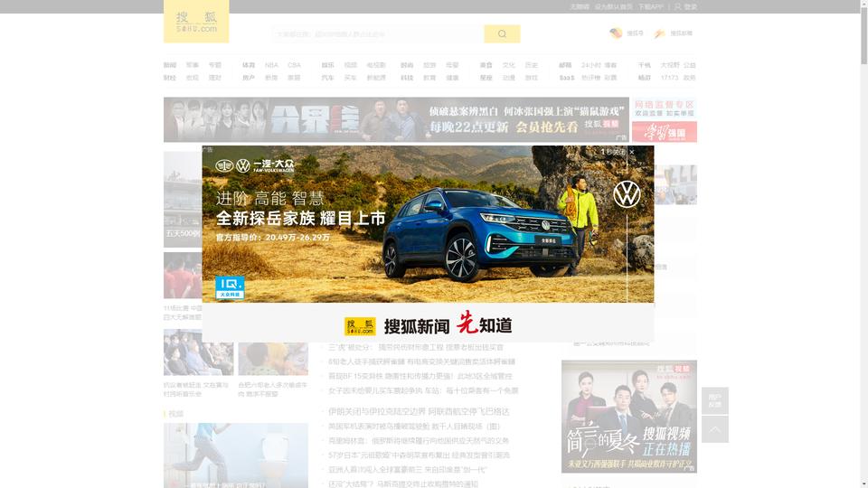Open the 财经 navigation item
868x488 pixels.
click(x=169, y=78)
